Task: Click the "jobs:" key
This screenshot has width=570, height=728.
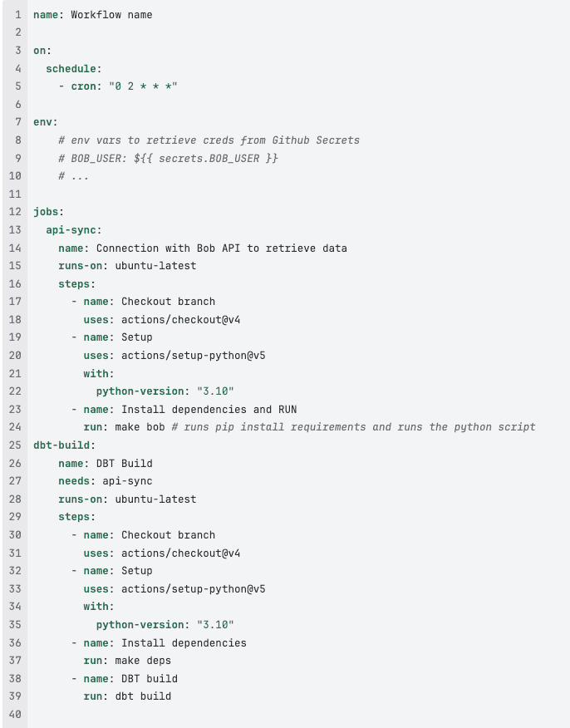Action: tap(49, 212)
